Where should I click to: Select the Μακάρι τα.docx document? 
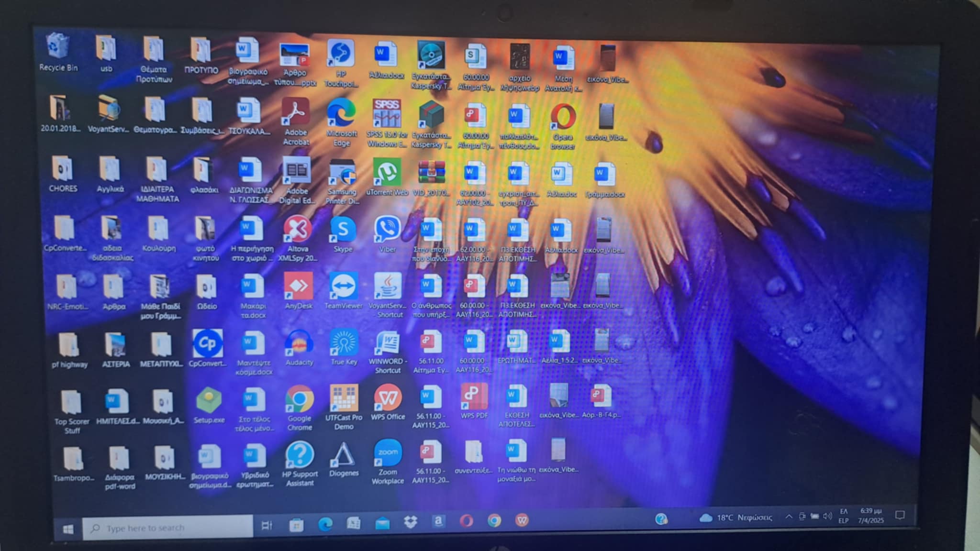coord(253,296)
